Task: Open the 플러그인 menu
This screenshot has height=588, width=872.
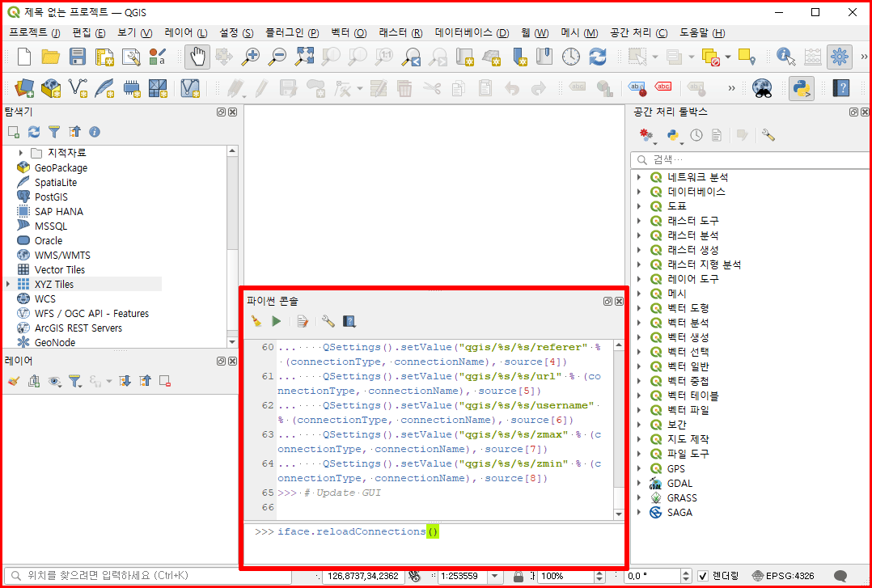Action: 292,33
